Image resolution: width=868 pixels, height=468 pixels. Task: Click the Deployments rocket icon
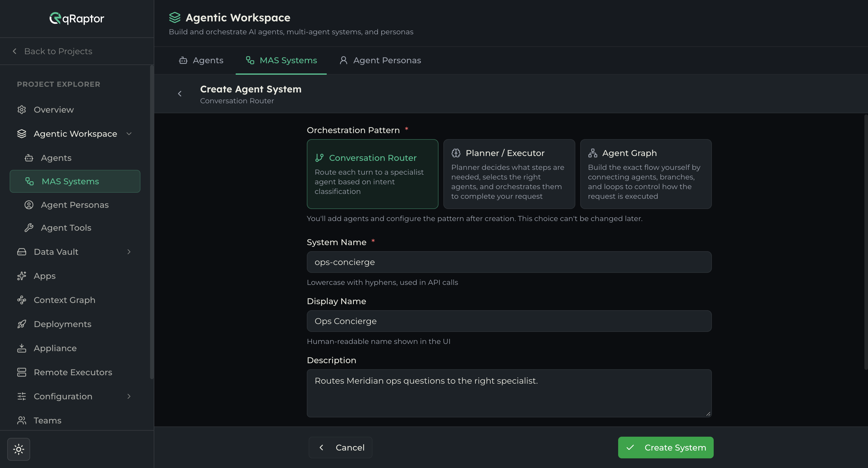pos(22,324)
